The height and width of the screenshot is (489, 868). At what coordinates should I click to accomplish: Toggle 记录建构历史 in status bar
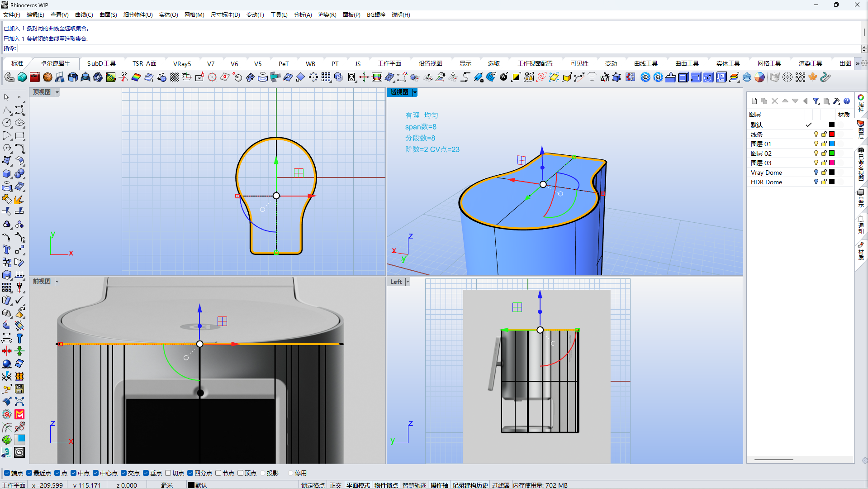(470, 485)
